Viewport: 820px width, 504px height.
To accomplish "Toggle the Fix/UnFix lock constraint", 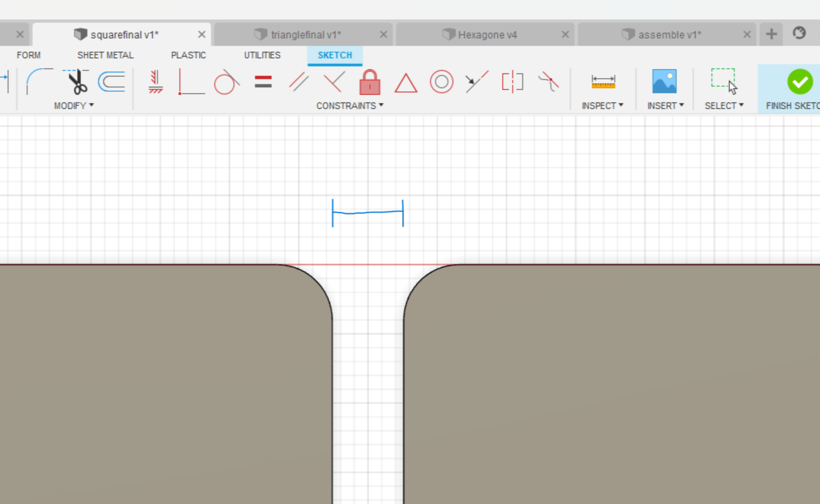I will coord(369,84).
